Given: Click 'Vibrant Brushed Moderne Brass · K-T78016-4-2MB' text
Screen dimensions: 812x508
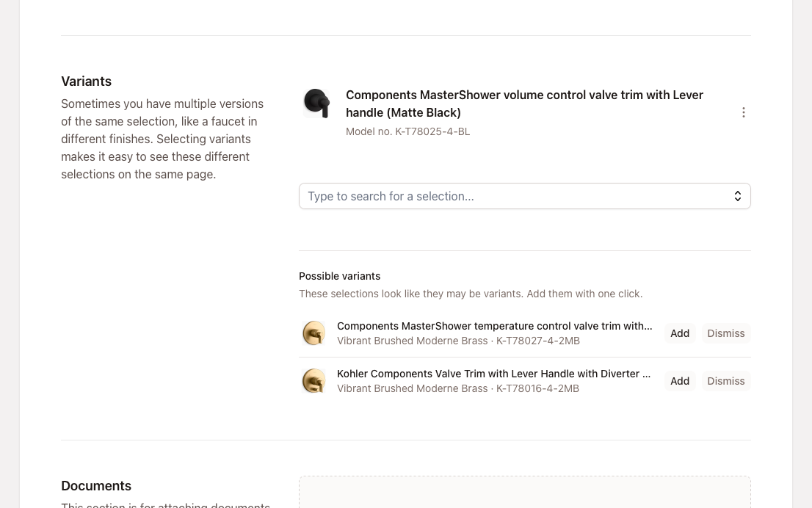Looking at the screenshot, I should pyautogui.click(x=458, y=388).
